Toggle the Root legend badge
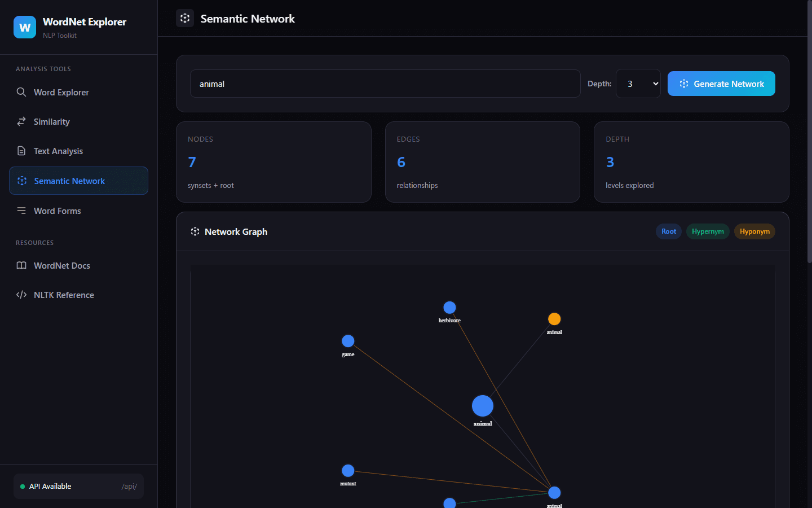This screenshot has height=508, width=812. coord(668,231)
